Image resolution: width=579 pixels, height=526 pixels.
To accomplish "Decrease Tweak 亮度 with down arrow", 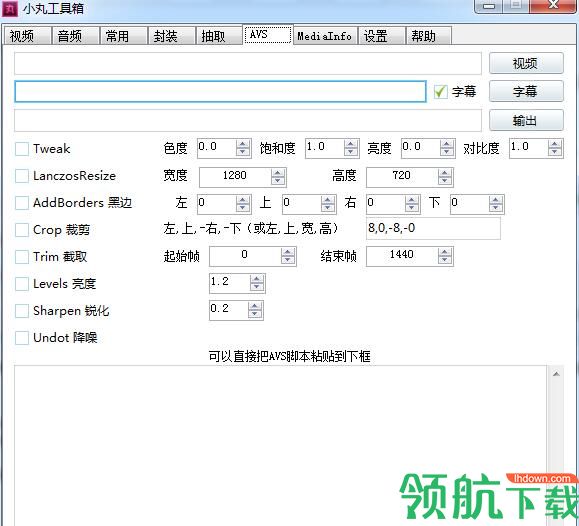I will 447,153.
